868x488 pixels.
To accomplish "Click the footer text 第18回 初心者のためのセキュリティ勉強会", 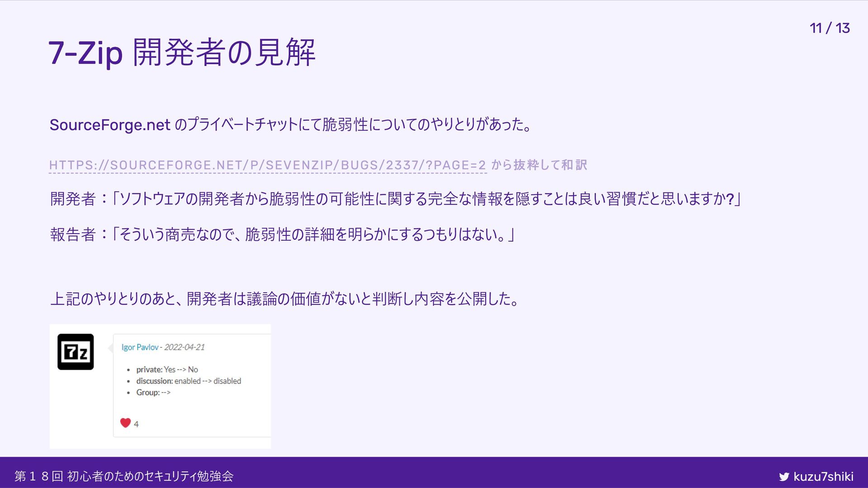I will tap(124, 476).
